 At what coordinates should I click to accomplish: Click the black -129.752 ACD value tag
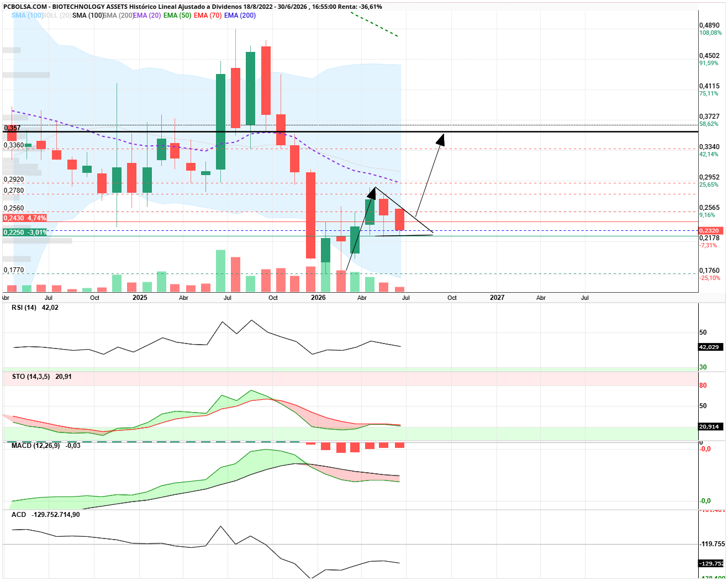point(711,563)
